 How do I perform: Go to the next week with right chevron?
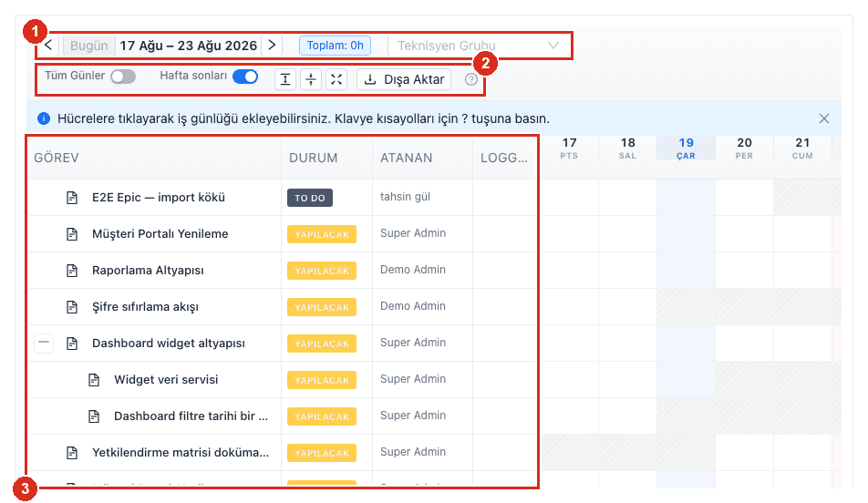272,46
